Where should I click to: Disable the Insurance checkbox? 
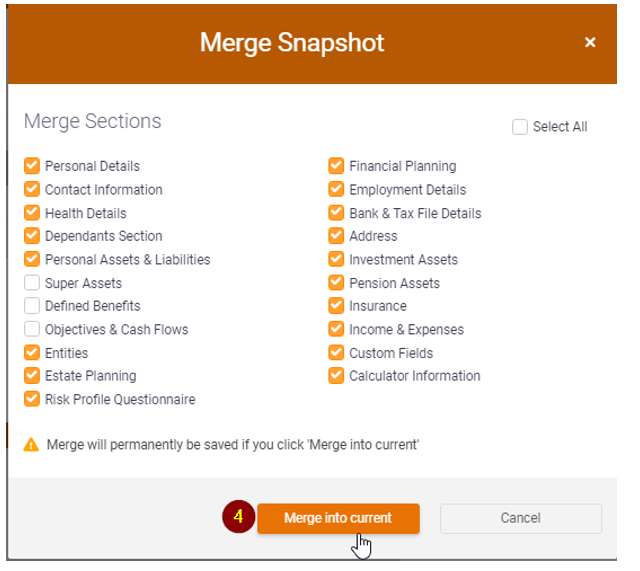click(336, 306)
